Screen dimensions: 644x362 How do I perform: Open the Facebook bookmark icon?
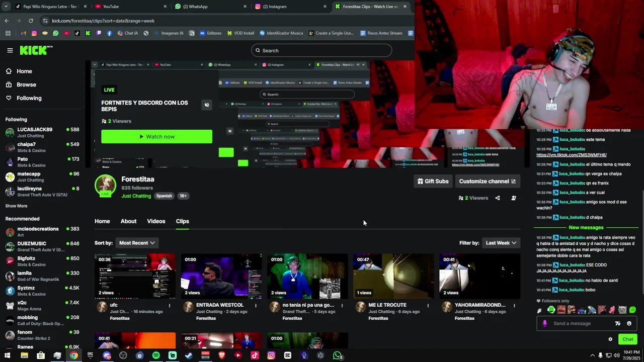[x=109, y=33]
